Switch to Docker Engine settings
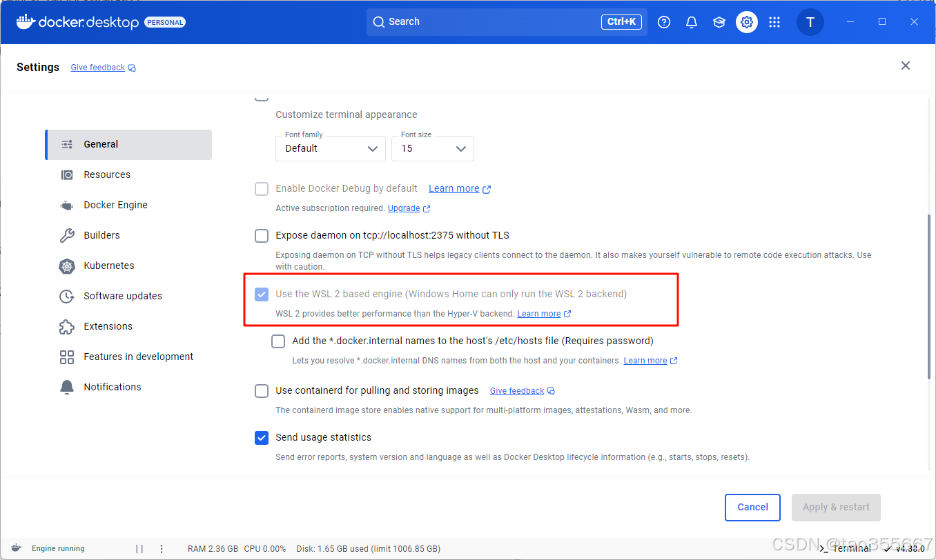 coord(129,206)
